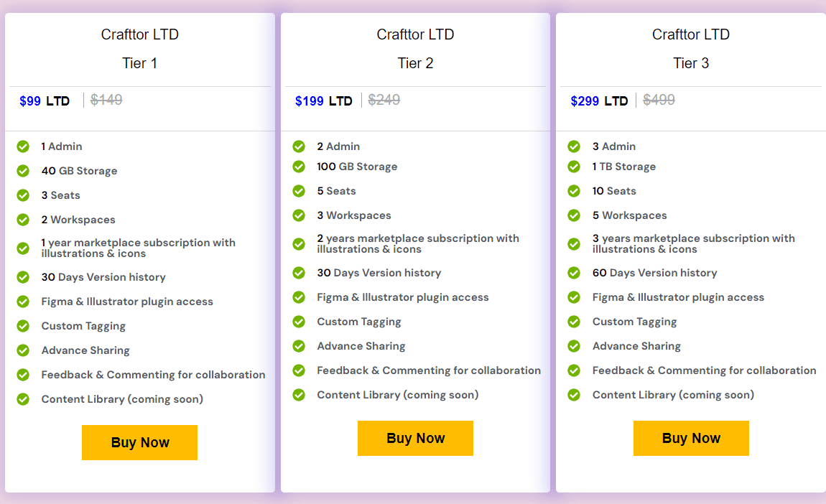Select the checkmark next to 40 GB Storage
This screenshot has width=826, height=504.
tap(23, 170)
